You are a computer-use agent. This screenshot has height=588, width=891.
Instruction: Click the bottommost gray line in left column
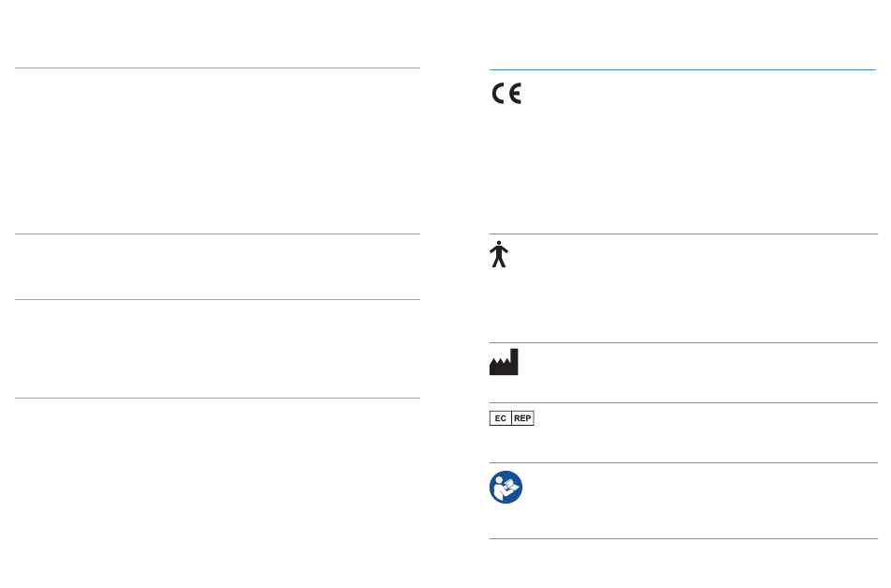[218, 398]
